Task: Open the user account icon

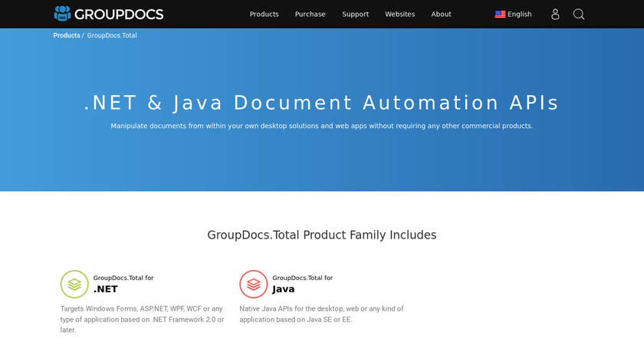Action: click(x=555, y=15)
